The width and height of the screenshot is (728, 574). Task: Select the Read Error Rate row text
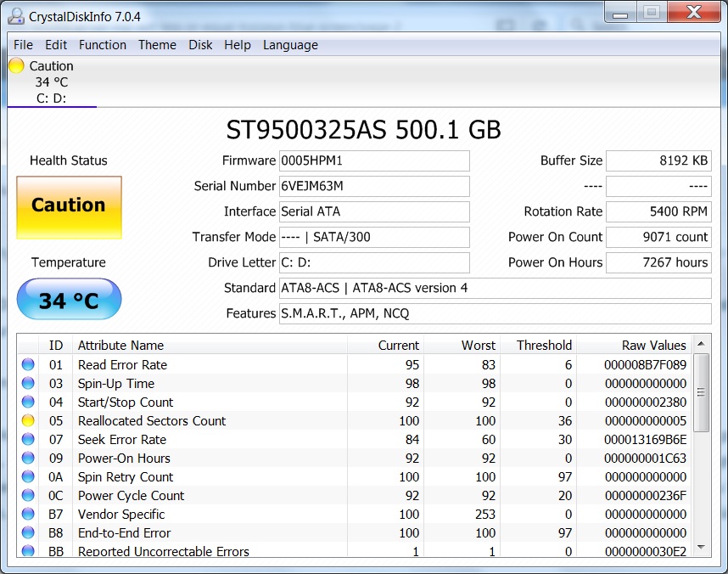click(122, 365)
